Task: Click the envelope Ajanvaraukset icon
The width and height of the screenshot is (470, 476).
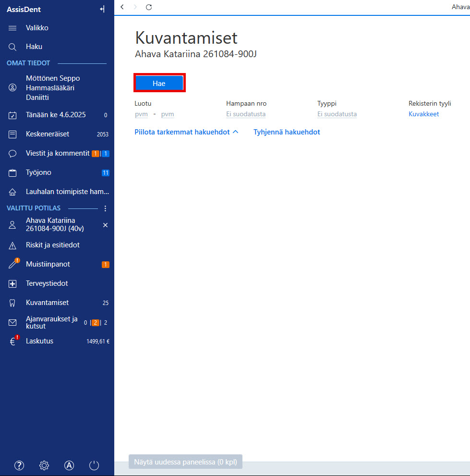Action: pyautogui.click(x=12, y=322)
